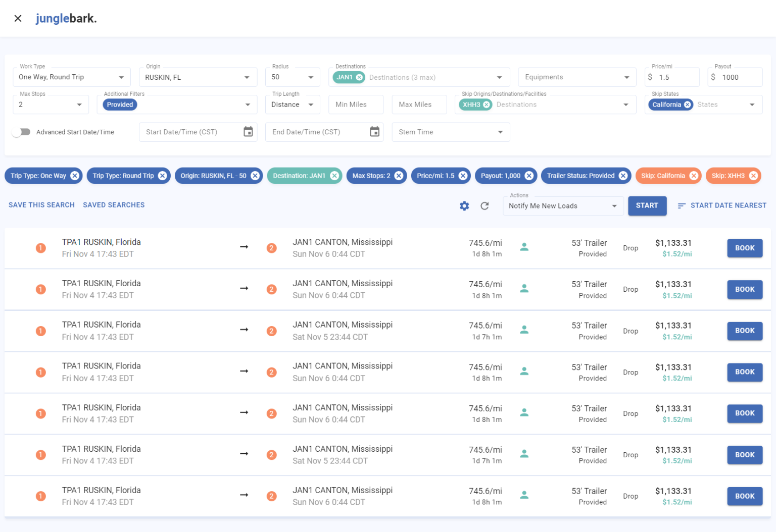Open the Notify Me New Loads actions dropdown
Image resolution: width=776 pixels, height=532 pixels.
pos(563,206)
